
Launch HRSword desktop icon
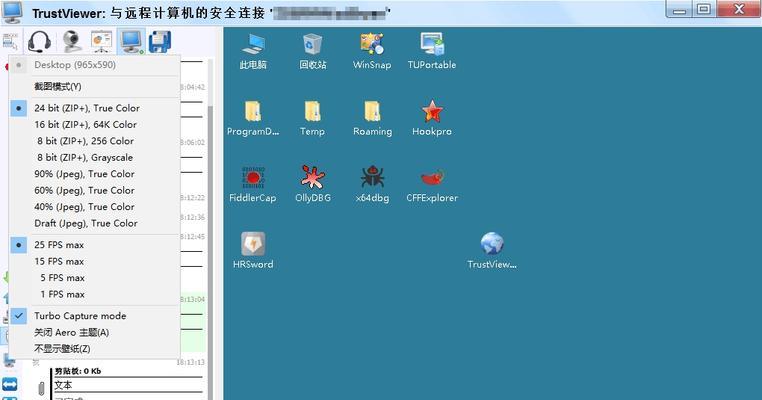pyautogui.click(x=253, y=251)
